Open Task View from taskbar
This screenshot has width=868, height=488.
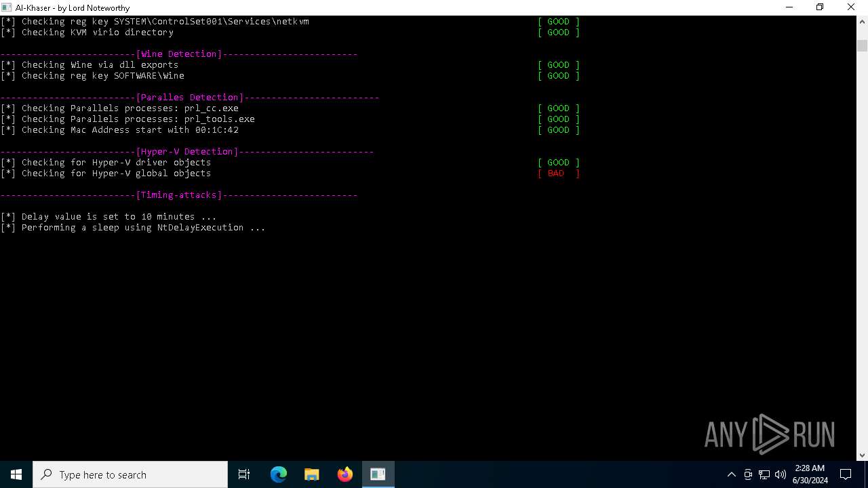click(x=244, y=474)
